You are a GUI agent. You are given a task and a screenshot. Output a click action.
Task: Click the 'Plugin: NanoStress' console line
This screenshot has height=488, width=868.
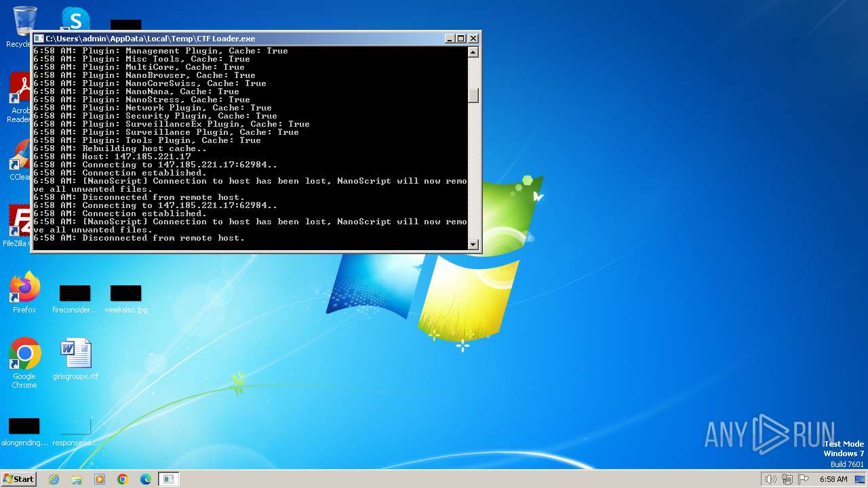[x=142, y=100]
